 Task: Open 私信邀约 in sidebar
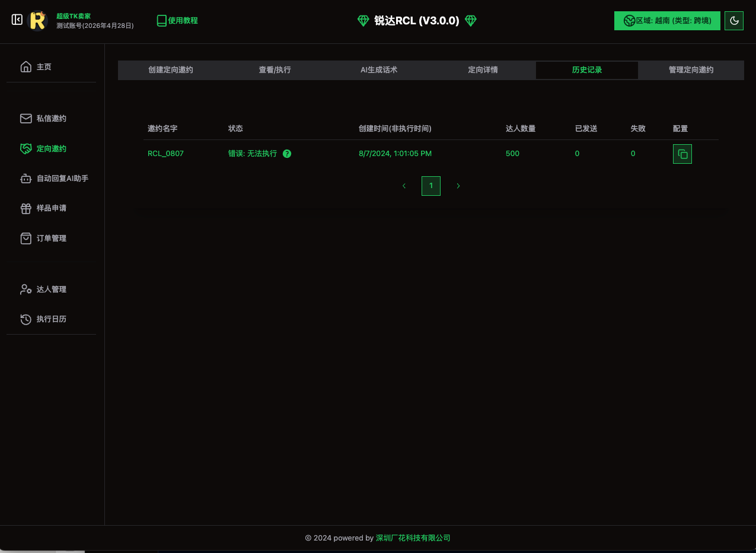[x=51, y=119]
